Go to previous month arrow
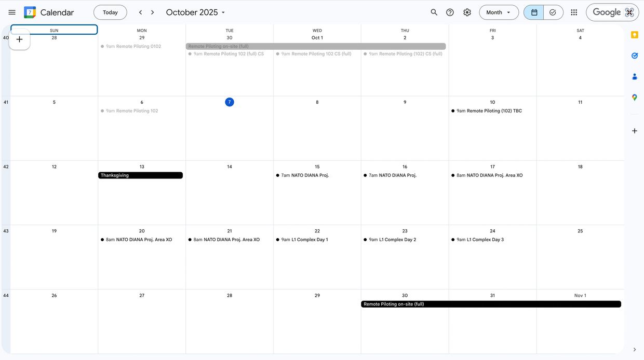The height and width of the screenshot is (360, 644). coord(140,12)
